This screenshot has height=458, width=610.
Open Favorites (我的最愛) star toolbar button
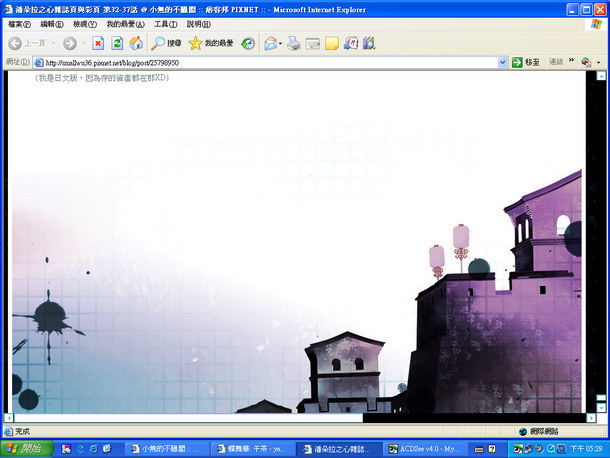click(210, 43)
